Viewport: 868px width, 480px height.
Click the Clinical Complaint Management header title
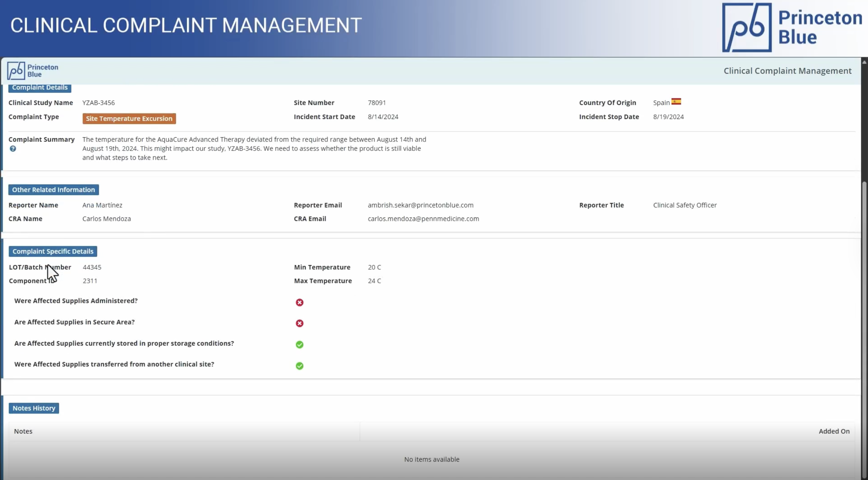(x=787, y=71)
